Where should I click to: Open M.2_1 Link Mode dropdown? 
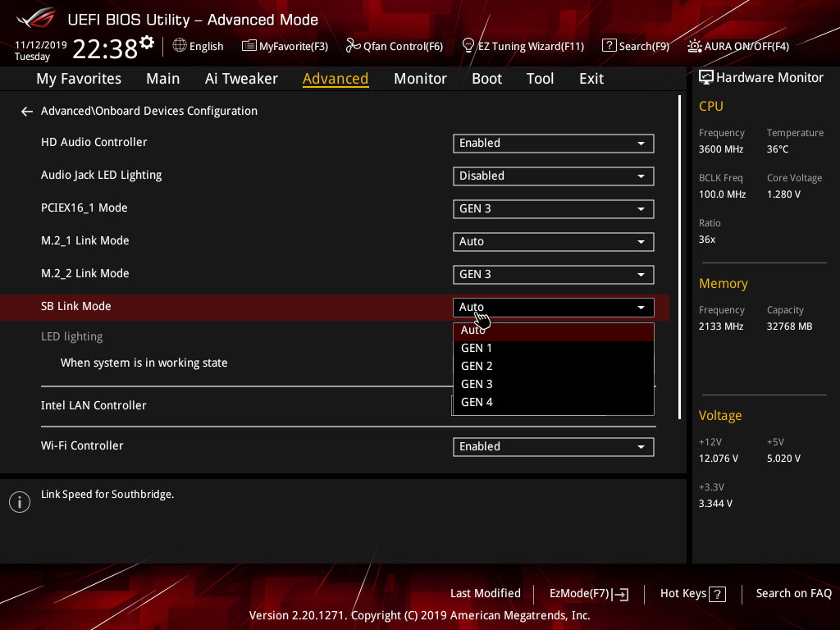coord(554,242)
